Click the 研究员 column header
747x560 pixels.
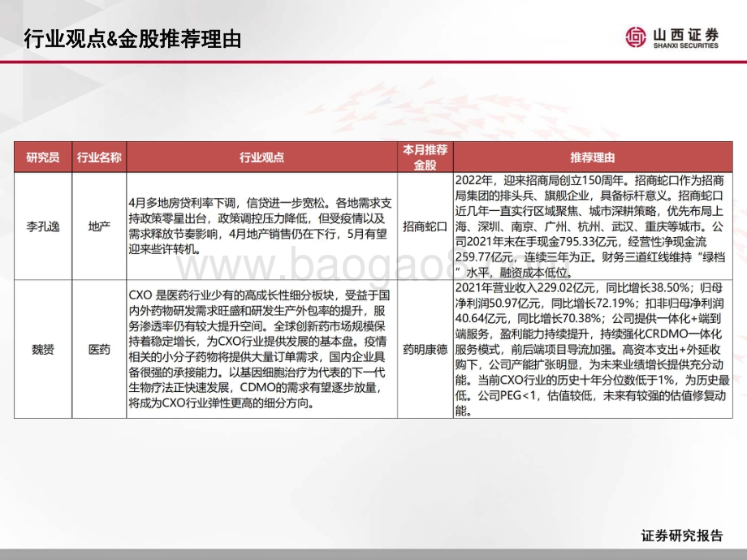43,157
